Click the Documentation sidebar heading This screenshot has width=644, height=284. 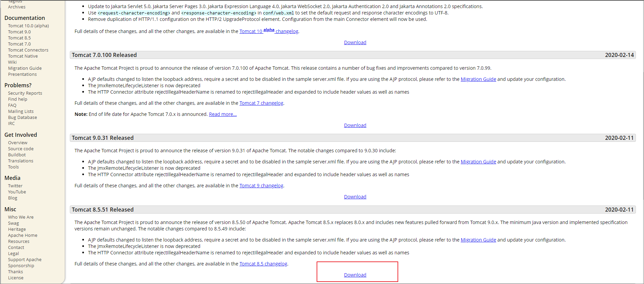[x=25, y=18]
